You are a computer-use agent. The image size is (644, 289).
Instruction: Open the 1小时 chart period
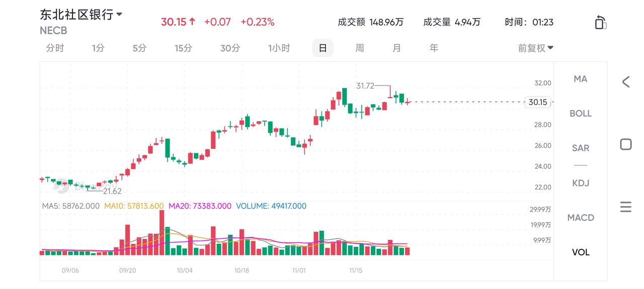coord(279,48)
